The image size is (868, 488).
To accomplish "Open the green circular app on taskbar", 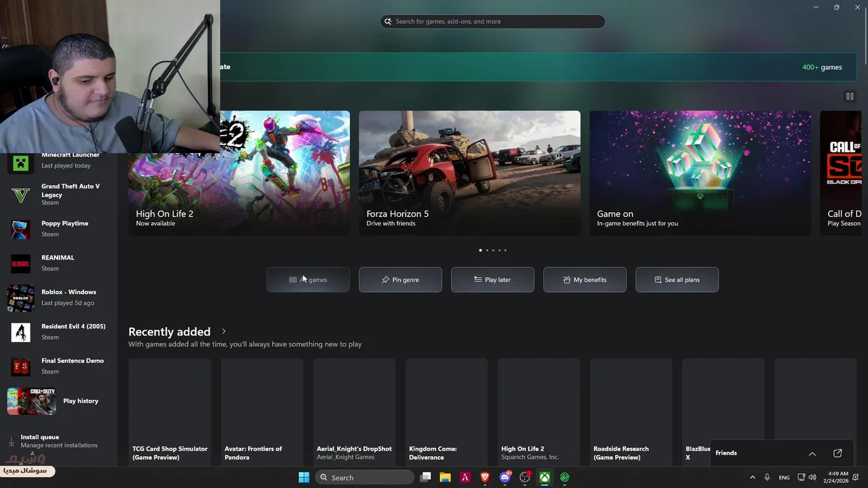I will pyautogui.click(x=564, y=477).
